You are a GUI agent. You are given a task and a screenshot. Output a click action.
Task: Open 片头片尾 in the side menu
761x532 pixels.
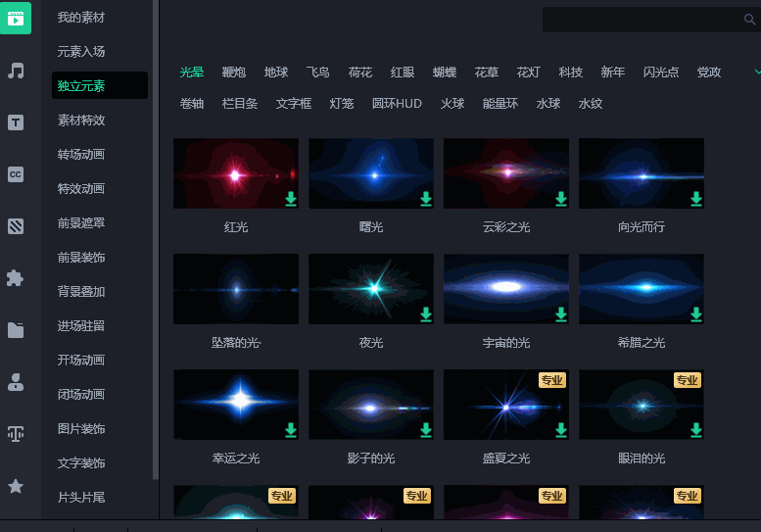pyautogui.click(x=81, y=497)
